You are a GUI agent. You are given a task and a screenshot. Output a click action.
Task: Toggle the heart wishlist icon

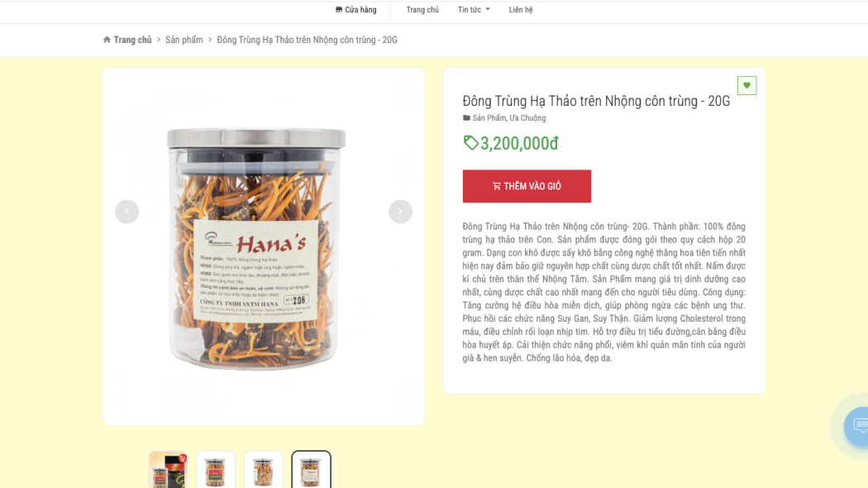click(746, 85)
